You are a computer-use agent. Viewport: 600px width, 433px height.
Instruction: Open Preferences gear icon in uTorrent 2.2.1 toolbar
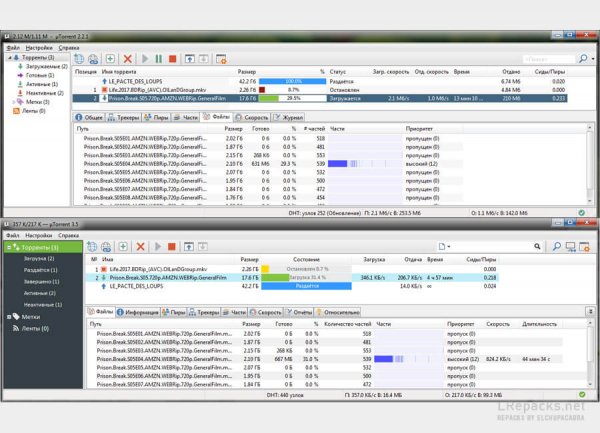pyautogui.click(x=221, y=59)
